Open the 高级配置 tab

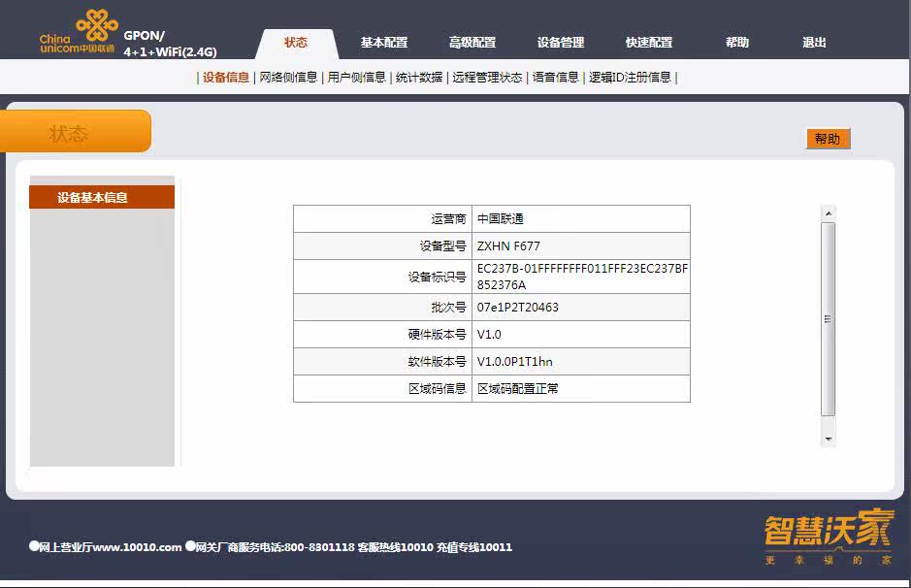pyautogui.click(x=472, y=43)
